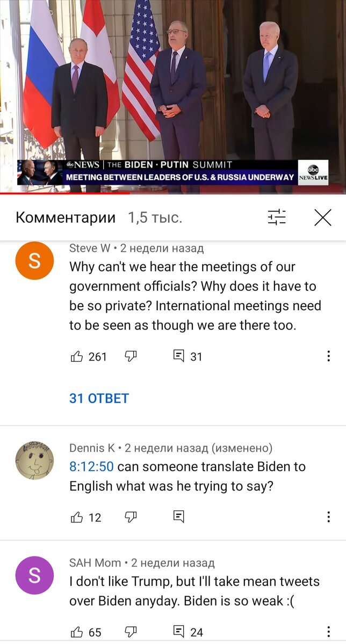The height and width of the screenshot is (644, 346).
Task: Open replies icon on SAH Mom's comment
Action: (178, 631)
